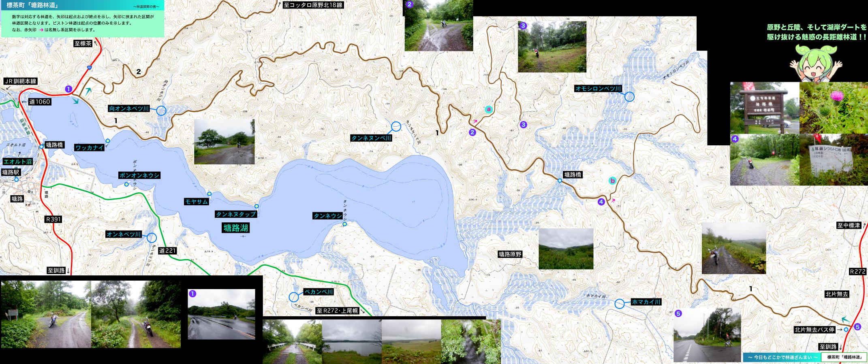Viewport: 868px width, 364px height.
Task: Click the 北片無去バス停 bus stop label
Action: pos(814,330)
